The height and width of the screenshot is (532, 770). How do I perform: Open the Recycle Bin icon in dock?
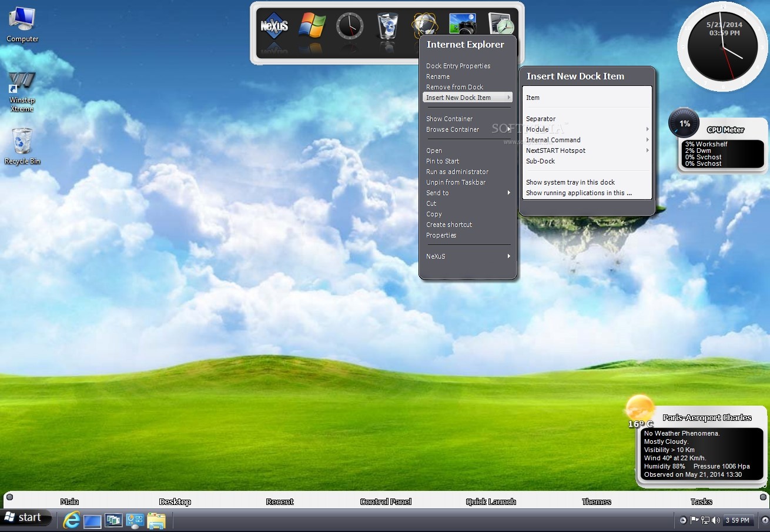[x=387, y=26]
